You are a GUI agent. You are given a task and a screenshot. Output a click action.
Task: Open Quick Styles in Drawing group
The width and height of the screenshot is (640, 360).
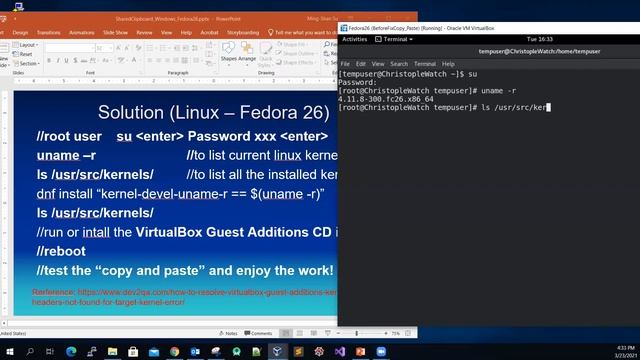(265, 55)
